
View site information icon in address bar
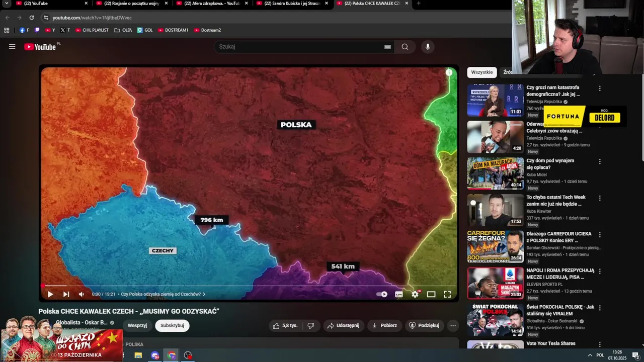46,18
